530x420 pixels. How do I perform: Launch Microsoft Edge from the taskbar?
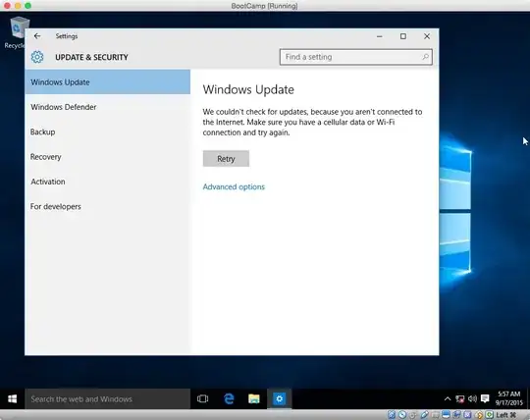click(x=229, y=398)
